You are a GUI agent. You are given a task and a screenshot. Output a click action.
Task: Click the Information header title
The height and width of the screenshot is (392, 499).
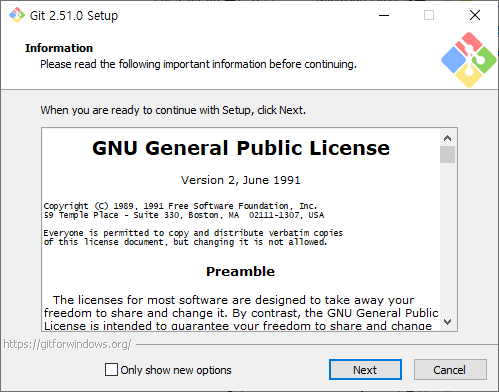click(59, 48)
